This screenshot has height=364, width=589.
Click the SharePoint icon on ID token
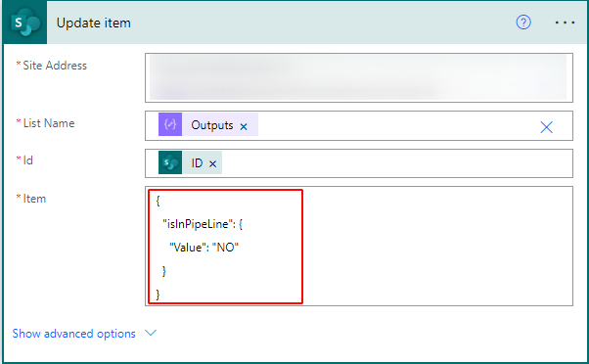(170, 162)
